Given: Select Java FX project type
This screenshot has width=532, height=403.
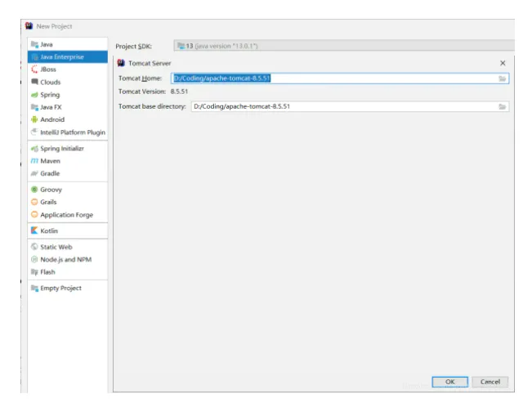Looking at the screenshot, I should 68,107.
